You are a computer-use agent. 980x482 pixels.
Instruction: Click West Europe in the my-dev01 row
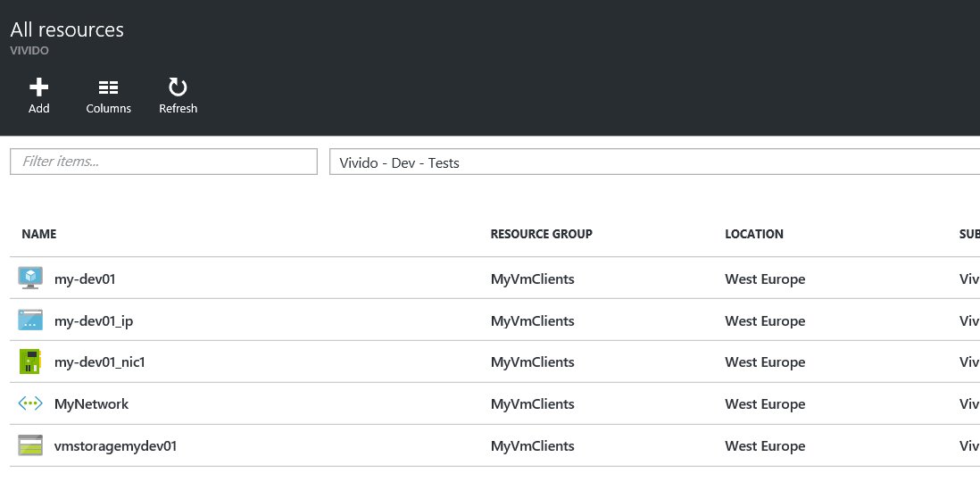tap(765, 279)
